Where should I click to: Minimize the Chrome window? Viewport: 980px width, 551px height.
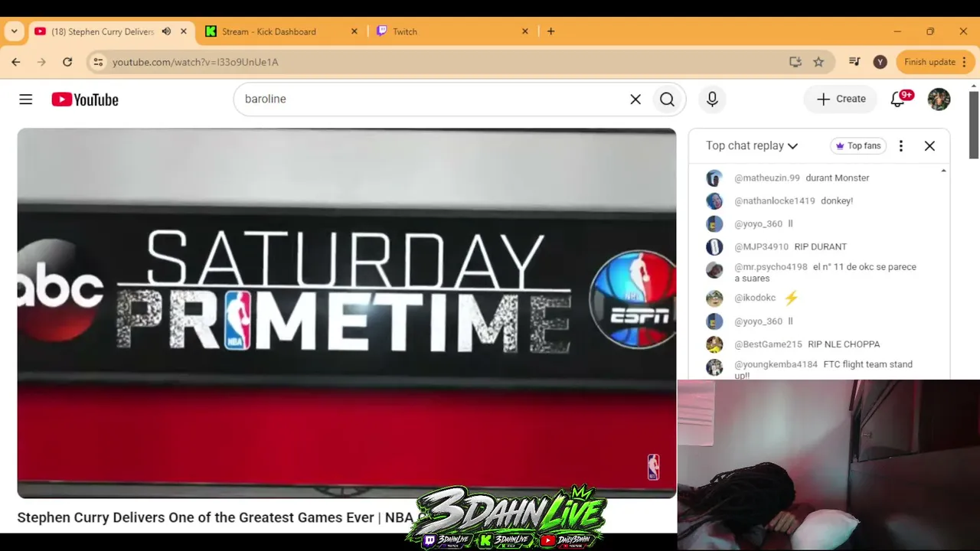[x=897, y=31]
